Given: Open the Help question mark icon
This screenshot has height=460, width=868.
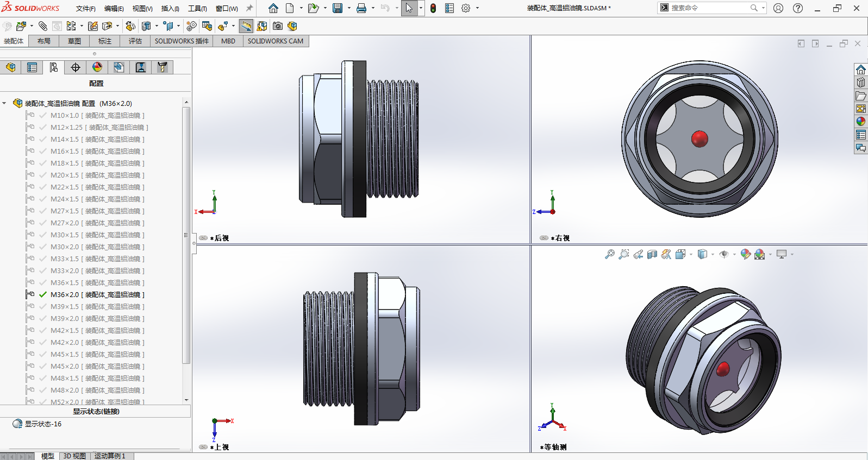Looking at the screenshot, I should pyautogui.click(x=798, y=8).
